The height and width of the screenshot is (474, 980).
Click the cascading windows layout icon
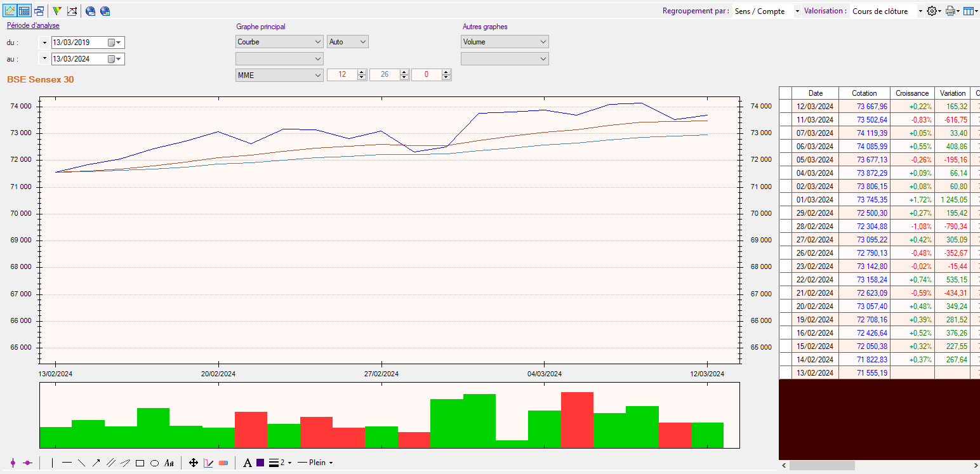click(39, 11)
